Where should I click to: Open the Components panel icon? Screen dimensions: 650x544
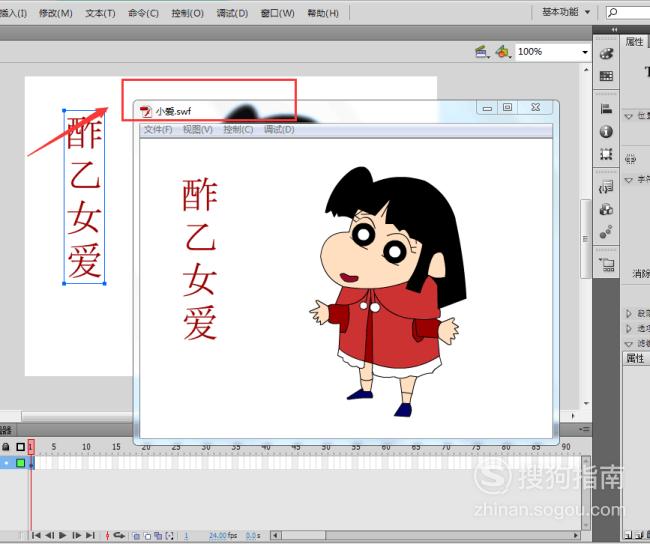pos(606,209)
